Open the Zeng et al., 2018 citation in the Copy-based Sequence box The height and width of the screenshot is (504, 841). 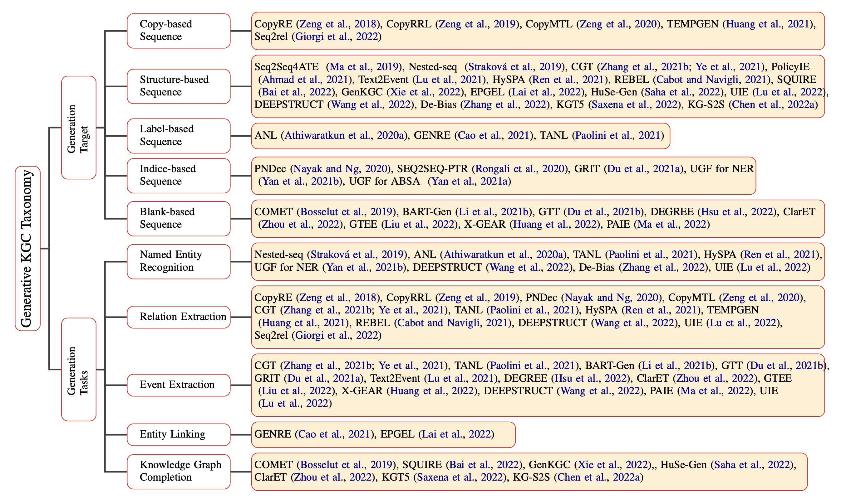338,24
